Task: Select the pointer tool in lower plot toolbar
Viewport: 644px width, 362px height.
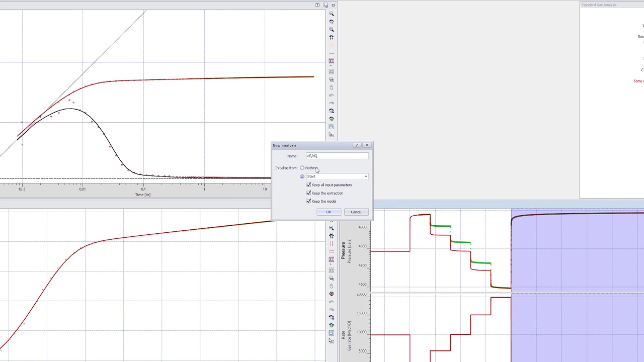Action: (x=331, y=341)
